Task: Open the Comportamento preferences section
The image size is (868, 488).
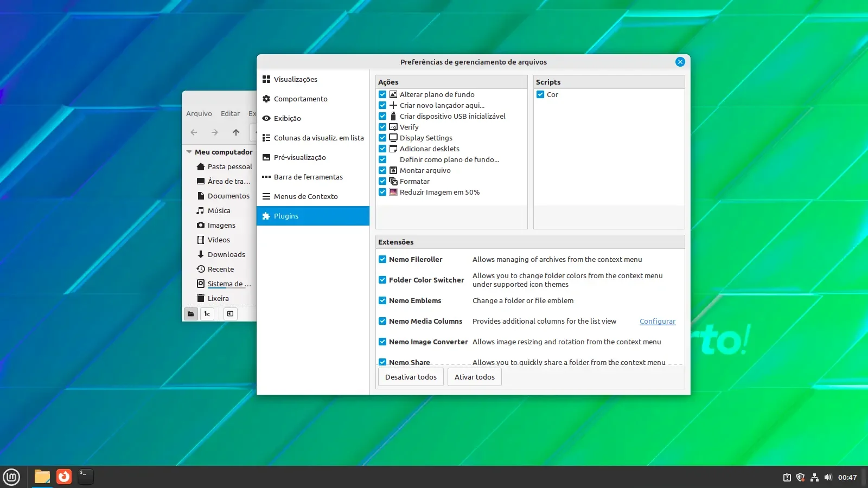Action: [x=313, y=99]
